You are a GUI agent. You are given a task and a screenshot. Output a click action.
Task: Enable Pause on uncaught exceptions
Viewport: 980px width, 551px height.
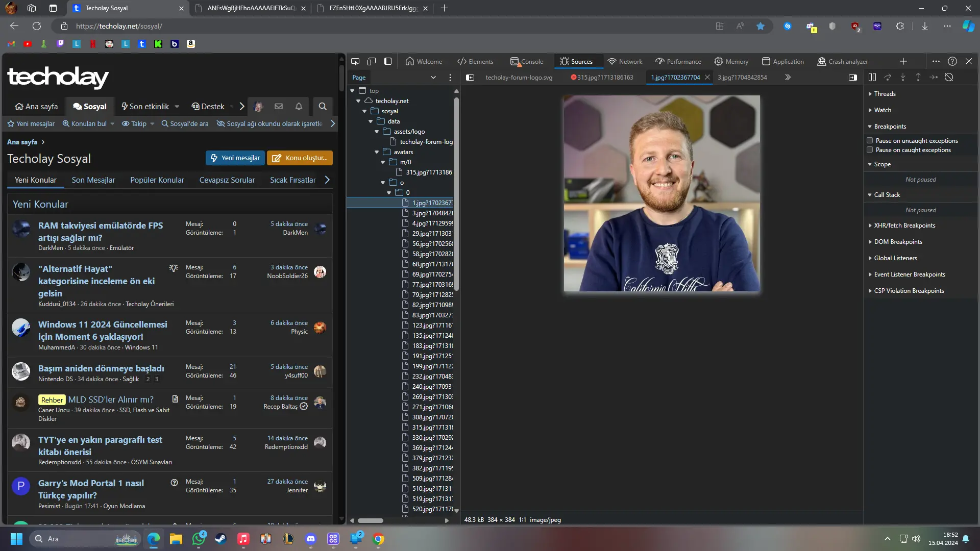click(x=870, y=140)
